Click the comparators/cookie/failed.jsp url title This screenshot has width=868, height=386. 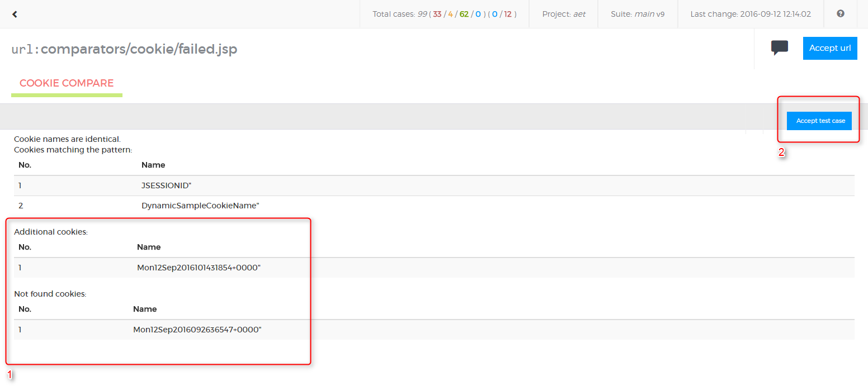pyautogui.click(x=139, y=49)
